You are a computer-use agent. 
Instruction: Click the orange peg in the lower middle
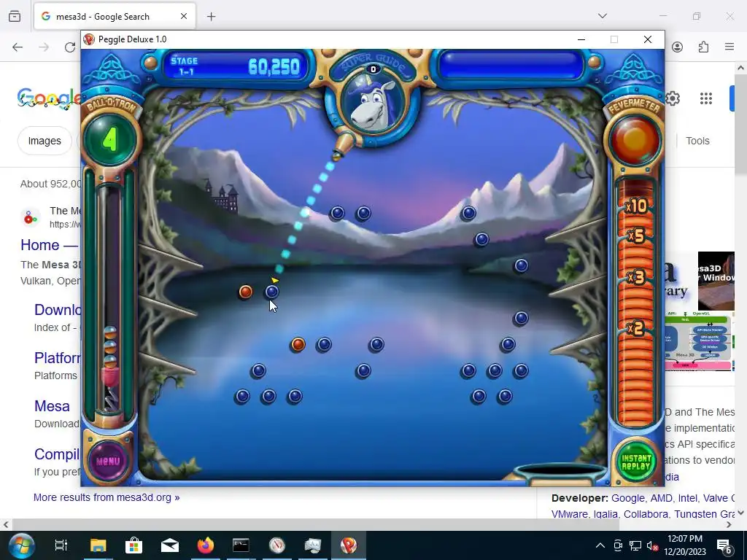click(x=298, y=344)
